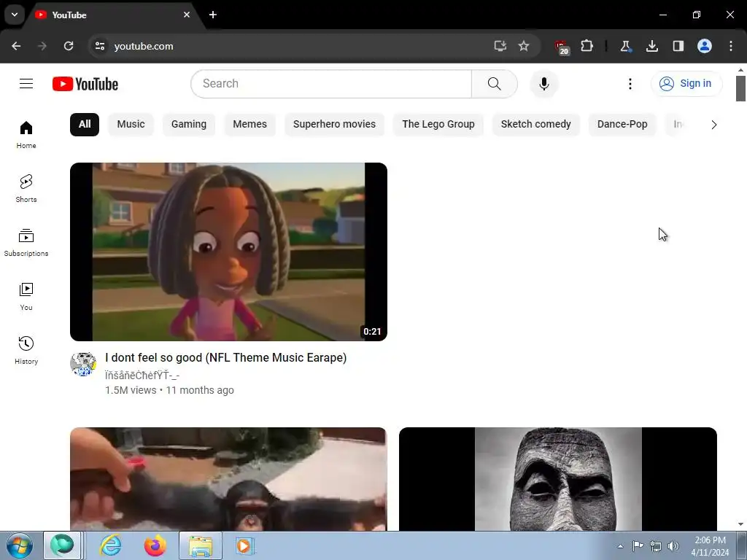This screenshot has height=560, width=747.
Task: Click the Sign in button
Action: 686,84
